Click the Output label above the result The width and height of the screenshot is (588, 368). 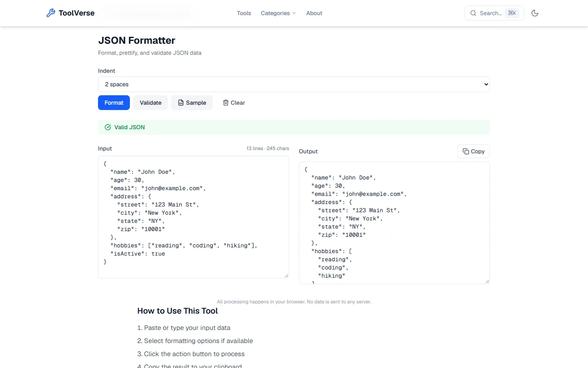pyautogui.click(x=308, y=151)
